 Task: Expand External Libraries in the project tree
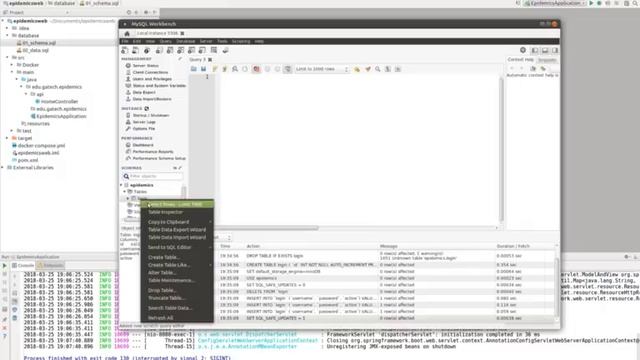click(3, 168)
